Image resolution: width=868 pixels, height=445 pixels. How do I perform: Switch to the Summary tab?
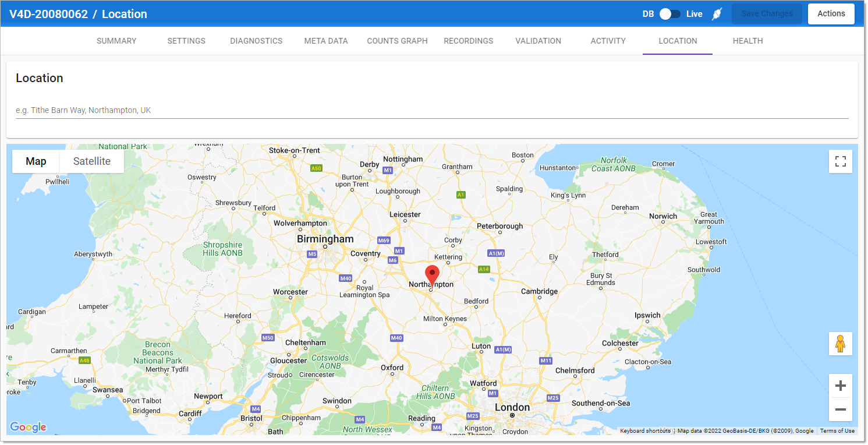coord(116,41)
